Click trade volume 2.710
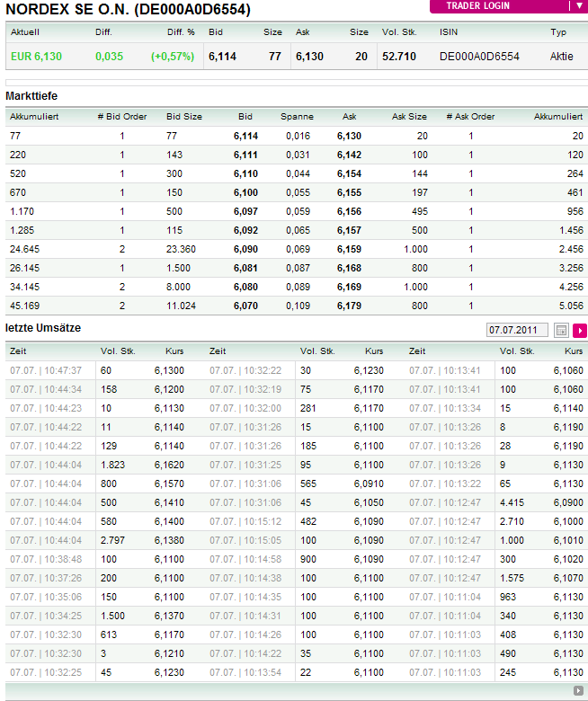Image resolution: width=588 pixels, height=701 pixels. (x=512, y=522)
